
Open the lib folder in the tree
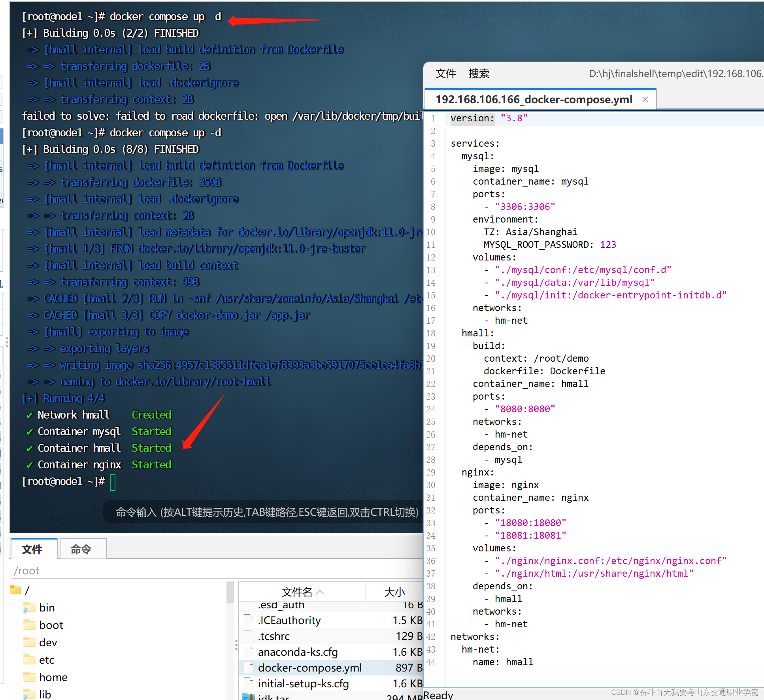tap(45, 694)
